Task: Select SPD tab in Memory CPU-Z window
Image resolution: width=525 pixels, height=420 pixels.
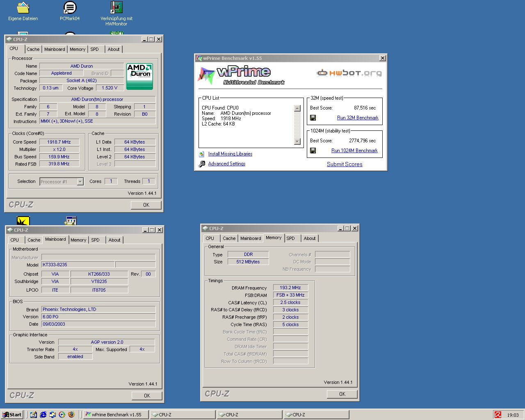Action: [291, 238]
